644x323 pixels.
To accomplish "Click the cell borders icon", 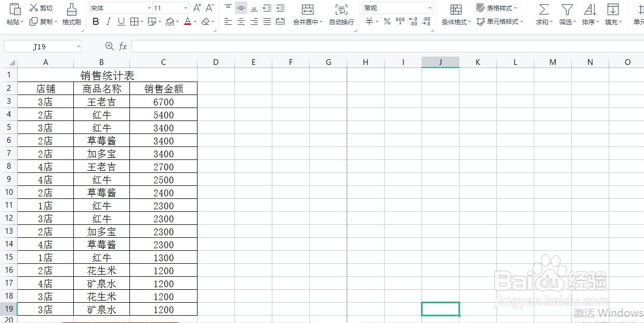I will click(134, 22).
